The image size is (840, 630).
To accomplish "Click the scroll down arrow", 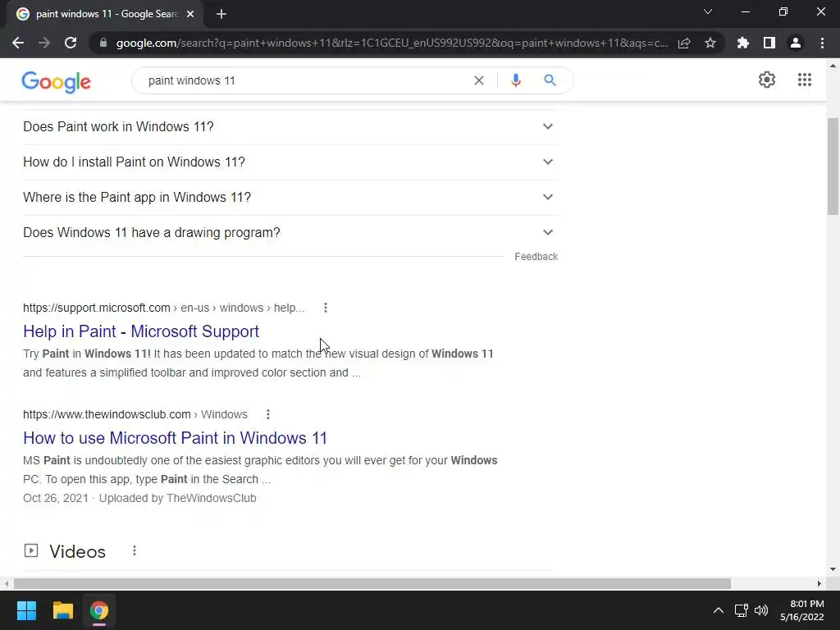I will (x=833, y=569).
